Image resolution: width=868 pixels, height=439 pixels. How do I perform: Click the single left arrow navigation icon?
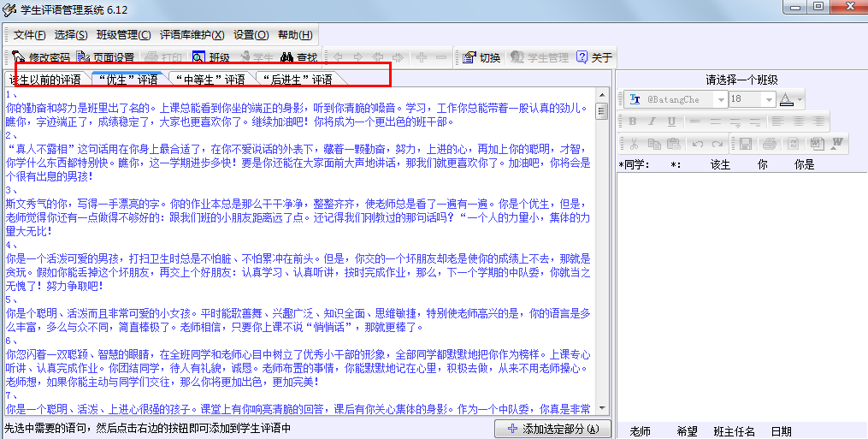[338, 57]
